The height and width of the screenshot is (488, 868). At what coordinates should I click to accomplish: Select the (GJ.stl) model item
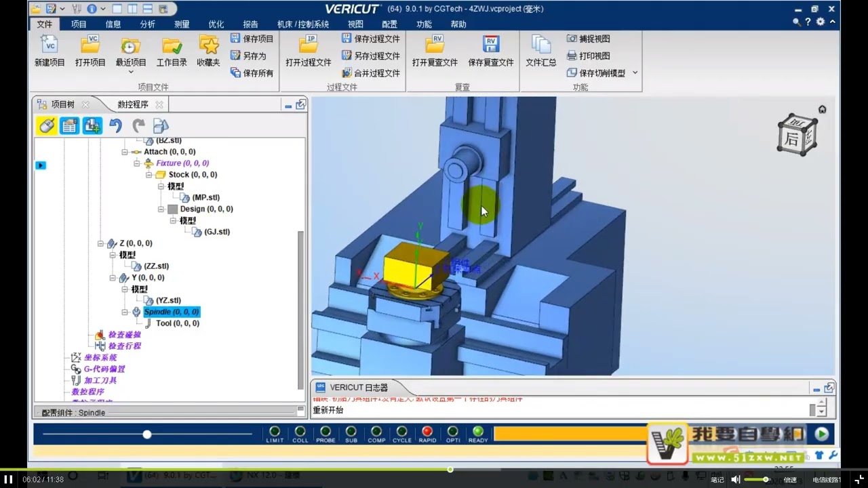point(217,232)
